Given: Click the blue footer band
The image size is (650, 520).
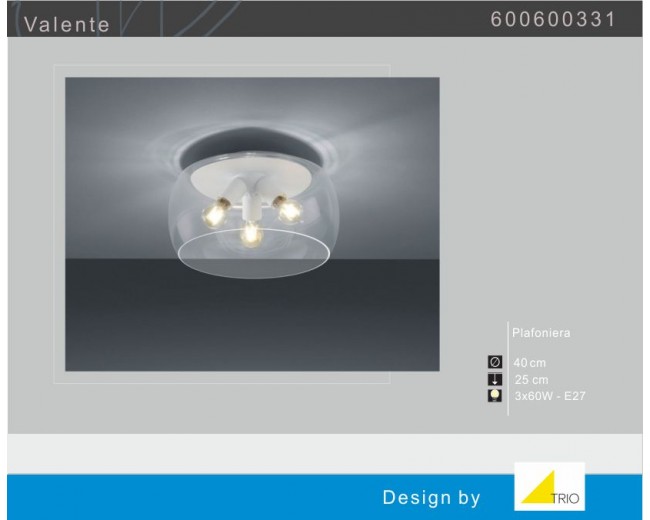Looking at the screenshot, I should [200, 497].
